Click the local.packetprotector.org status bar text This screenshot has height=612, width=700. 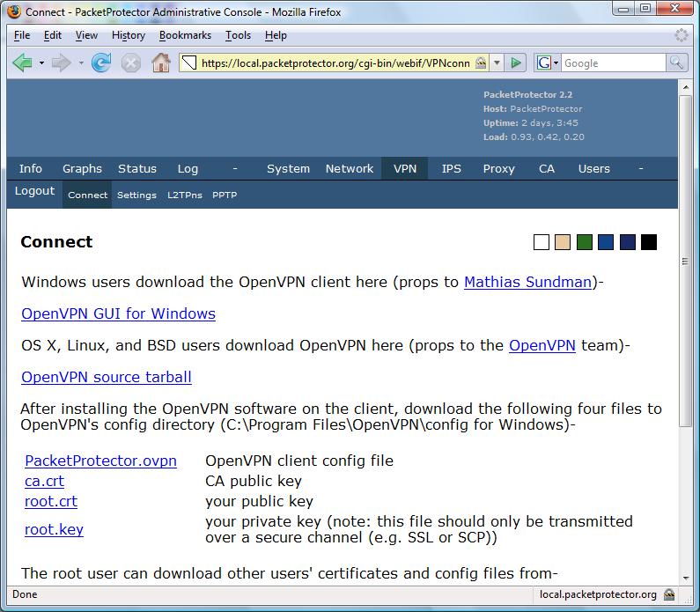(x=598, y=594)
